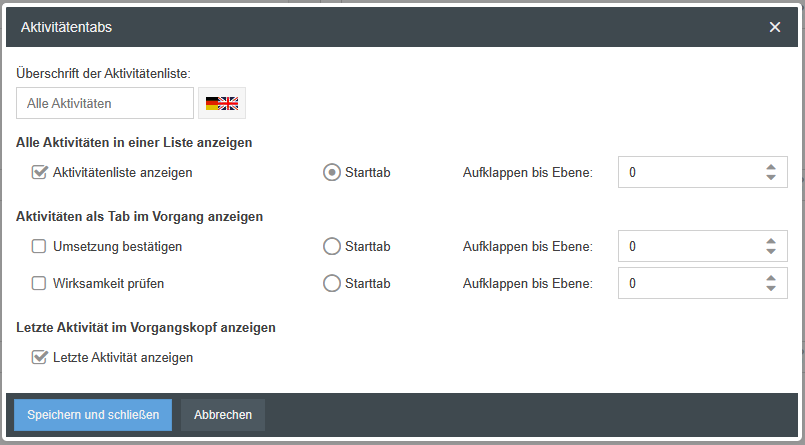Uncheck Aktivitätenliste anzeigen checkbox

click(40, 172)
